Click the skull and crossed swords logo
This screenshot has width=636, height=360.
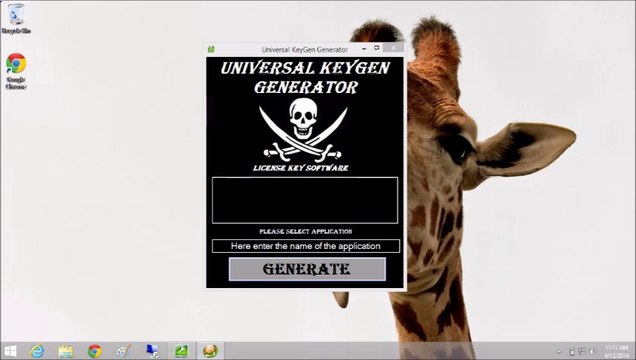(x=303, y=130)
